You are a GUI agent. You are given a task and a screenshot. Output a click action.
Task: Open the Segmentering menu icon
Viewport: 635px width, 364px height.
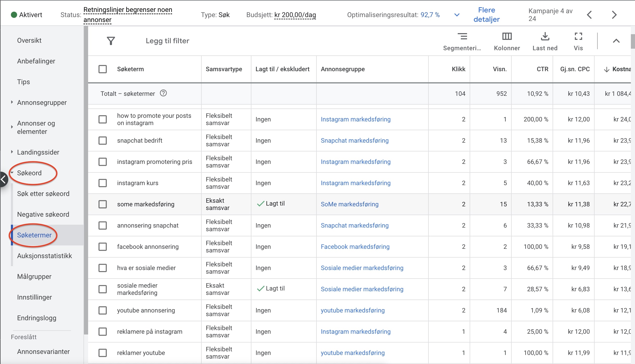pyautogui.click(x=462, y=37)
